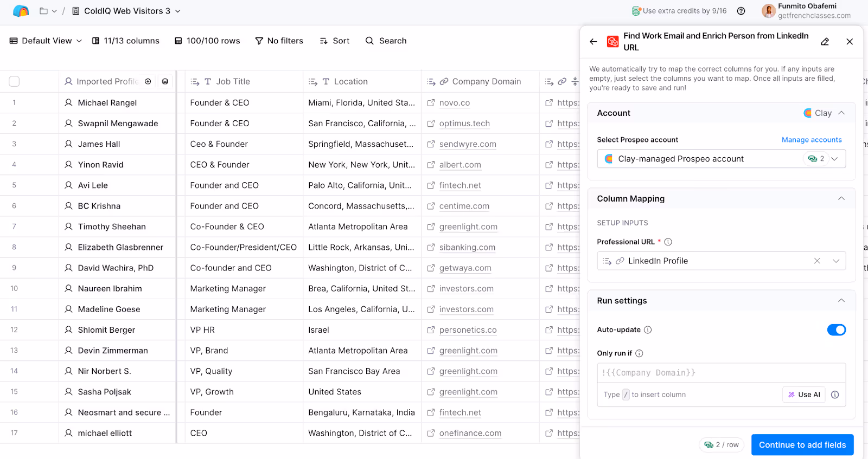This screenshot has height=459, width=868.
Task: Collapse the Column Mapping section
Action: (x=841, y=198)
